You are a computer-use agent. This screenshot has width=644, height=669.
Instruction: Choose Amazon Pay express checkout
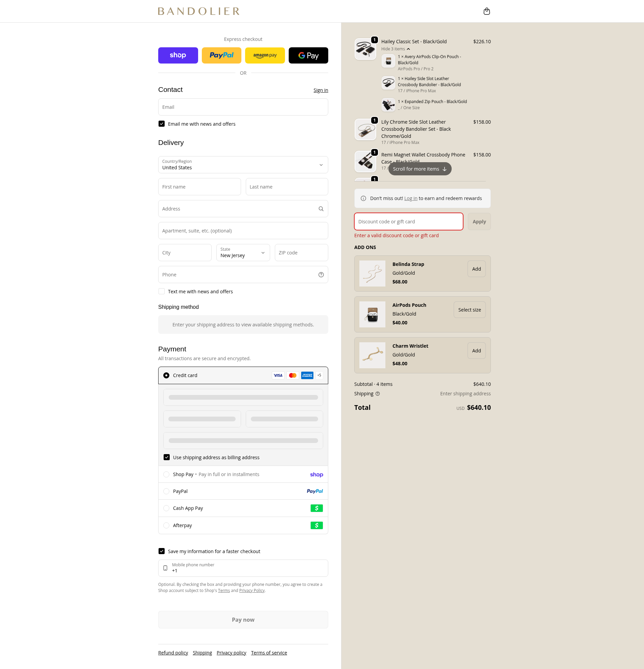[265, 55]
